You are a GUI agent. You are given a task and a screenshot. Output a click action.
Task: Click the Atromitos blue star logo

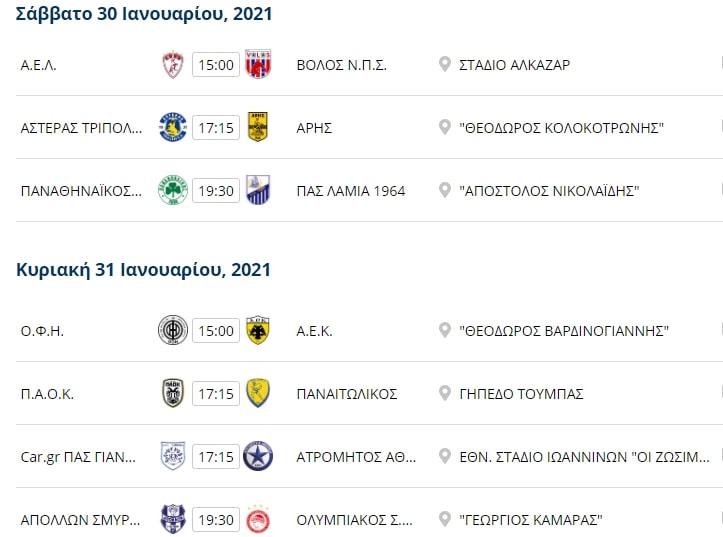[x=258, y=456]
